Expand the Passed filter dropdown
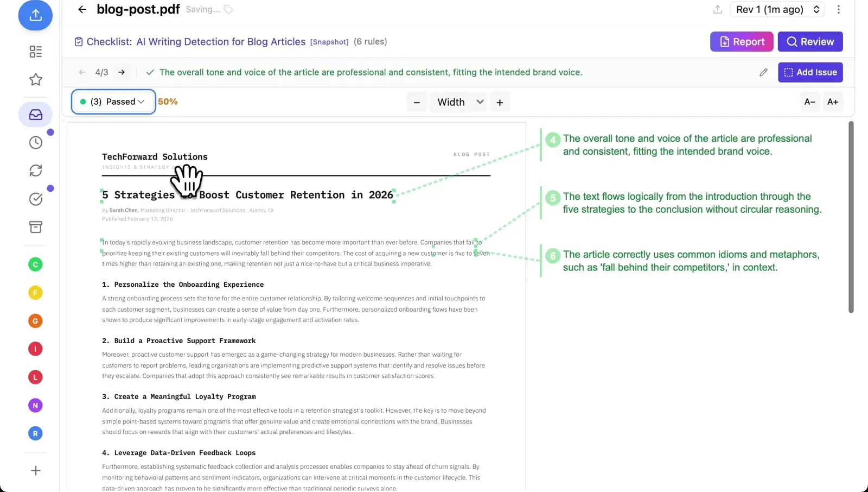The width and height of the screenshot is (868, 492). pos(113,102)
